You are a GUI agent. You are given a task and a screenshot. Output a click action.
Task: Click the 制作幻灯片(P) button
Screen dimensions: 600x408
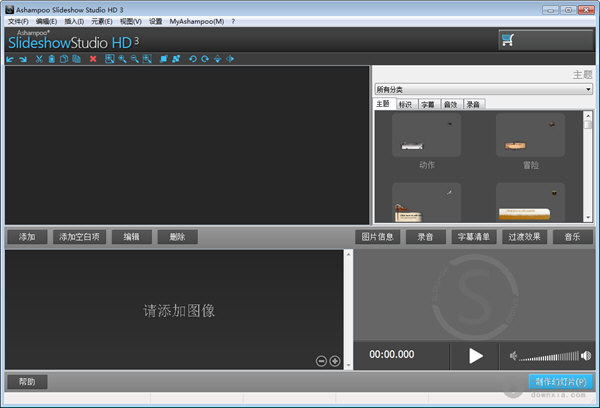(561, 382)
